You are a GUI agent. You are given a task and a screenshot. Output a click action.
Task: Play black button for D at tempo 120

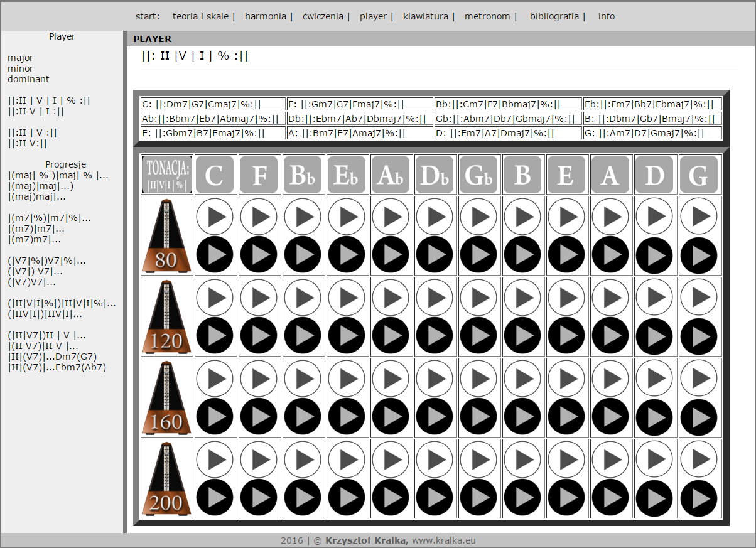[654, 336]
